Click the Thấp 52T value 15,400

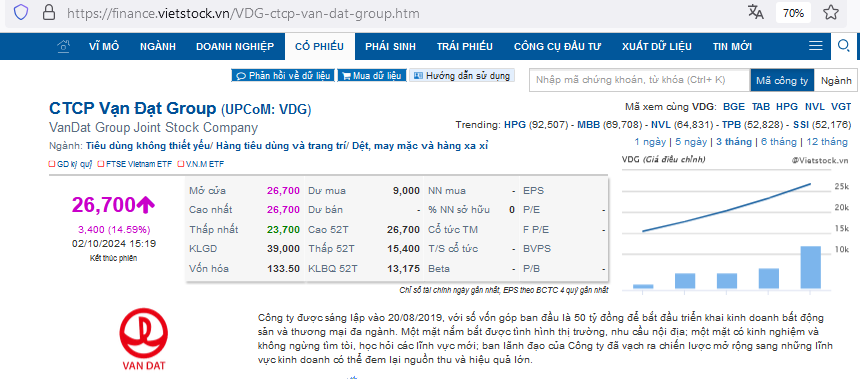point(404,249)
